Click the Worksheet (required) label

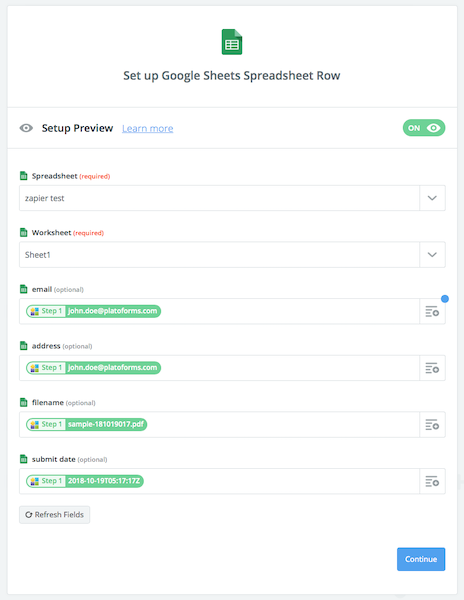click(x=68, y=233)
